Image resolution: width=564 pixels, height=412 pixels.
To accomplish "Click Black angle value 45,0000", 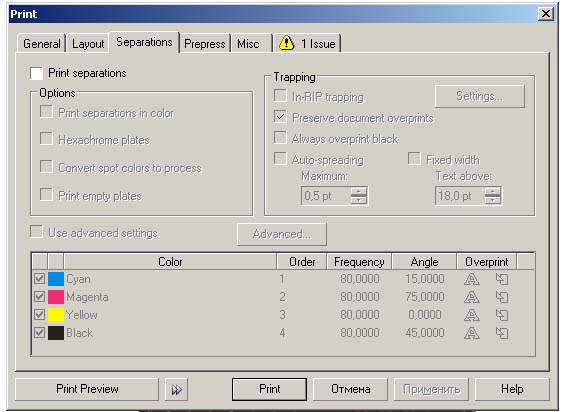I will [424, 333].
